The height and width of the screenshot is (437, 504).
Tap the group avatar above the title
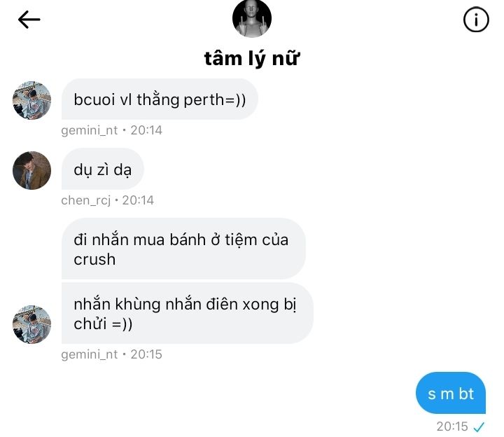click(252, 19)
